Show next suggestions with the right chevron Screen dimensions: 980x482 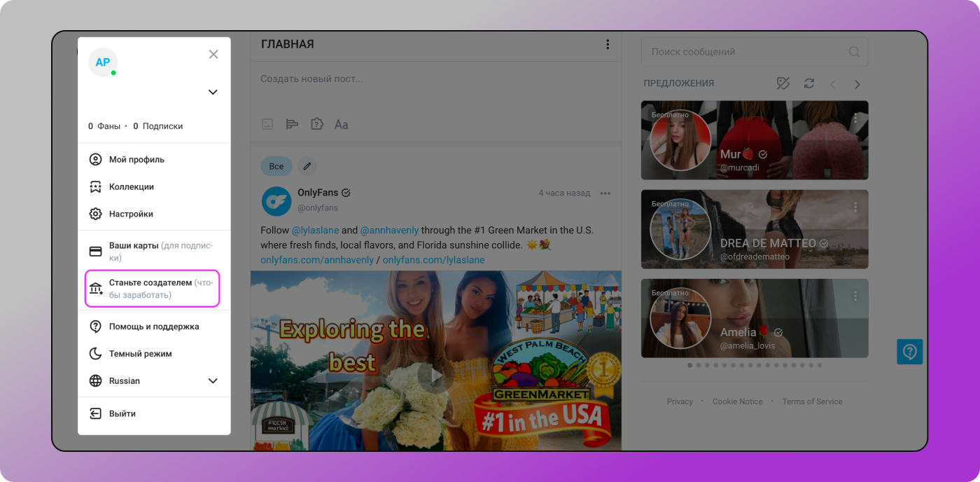coord(857,83)
